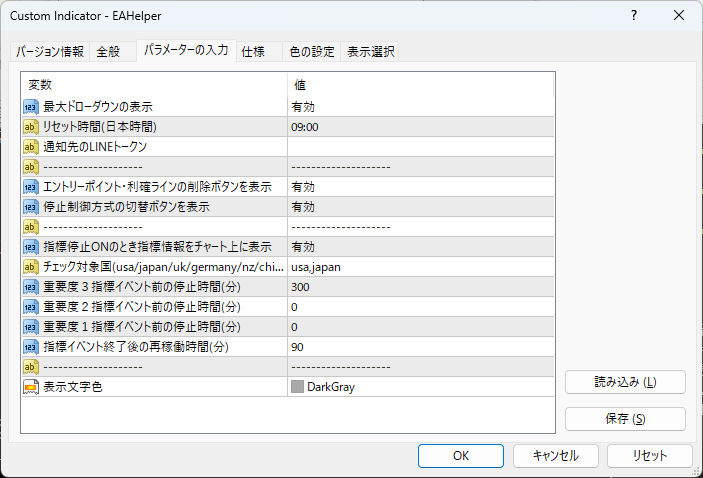Switch to the 色の設定 tab
703x478 pixels.
(x=311, y=52)
